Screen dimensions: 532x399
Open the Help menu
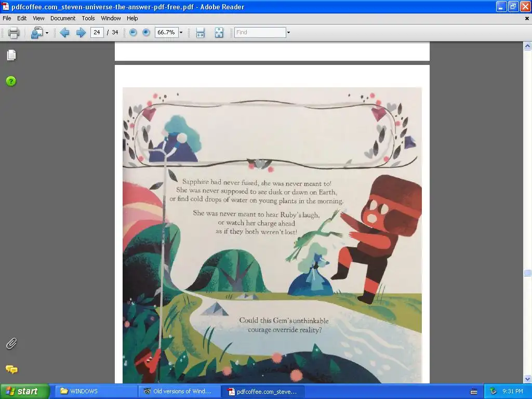click(x=132, y=18)
